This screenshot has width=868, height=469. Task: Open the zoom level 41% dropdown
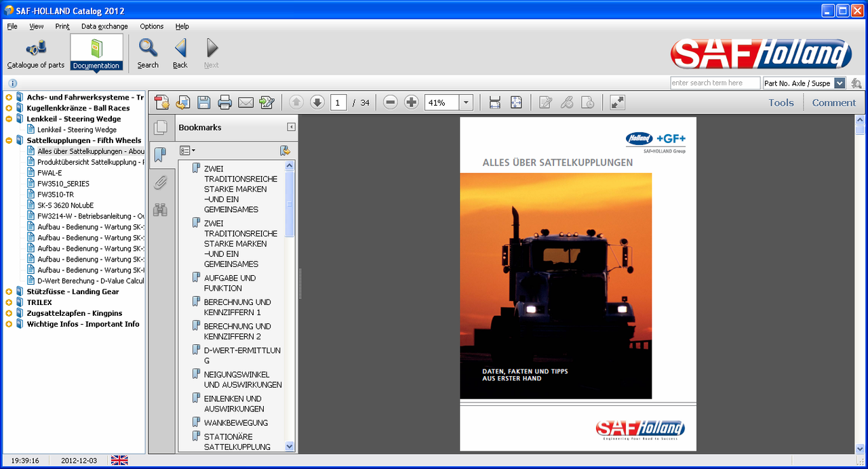pyautogui.click(x=466, y=102)
